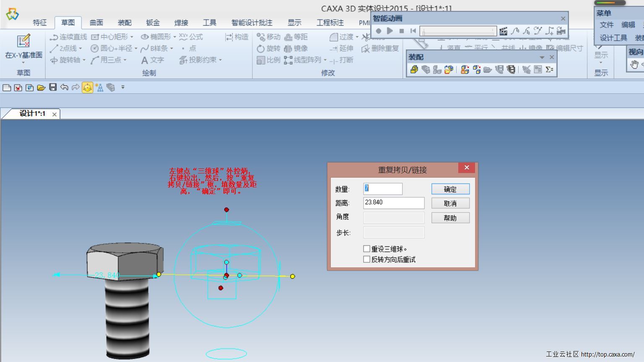
Task: Click the insert assembly part icon in 装配 toolbar
Action: (414, 70)
